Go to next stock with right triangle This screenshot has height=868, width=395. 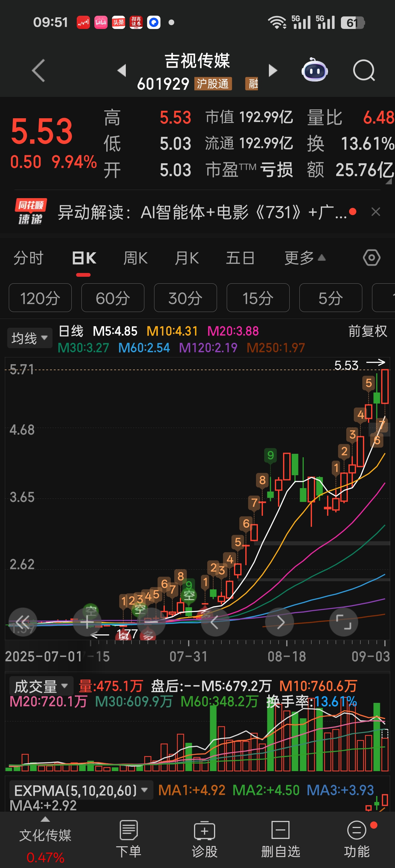[x=273, y=70]
